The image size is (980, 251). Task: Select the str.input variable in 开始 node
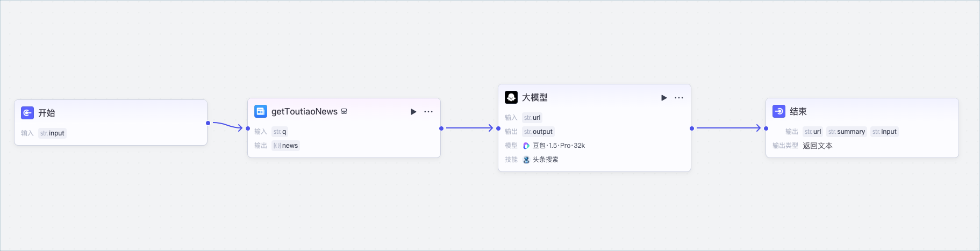[x=52, y=133]
